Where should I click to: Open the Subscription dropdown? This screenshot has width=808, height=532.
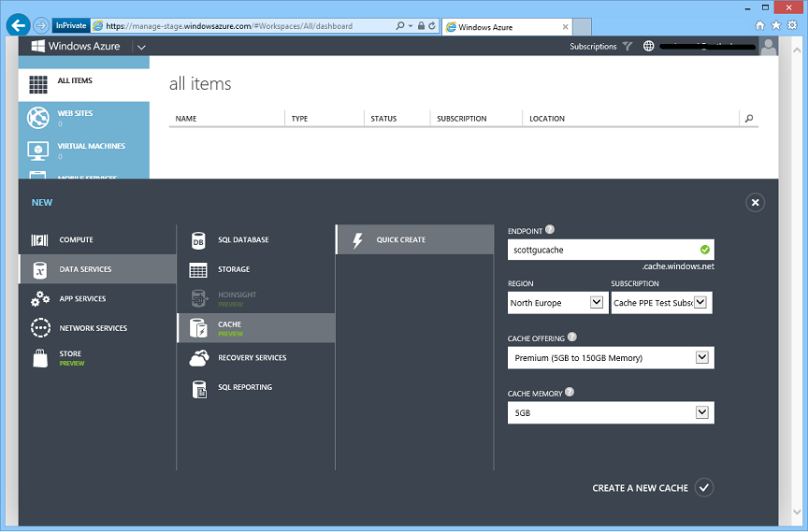pyautogui.click(x=662, y=303)
